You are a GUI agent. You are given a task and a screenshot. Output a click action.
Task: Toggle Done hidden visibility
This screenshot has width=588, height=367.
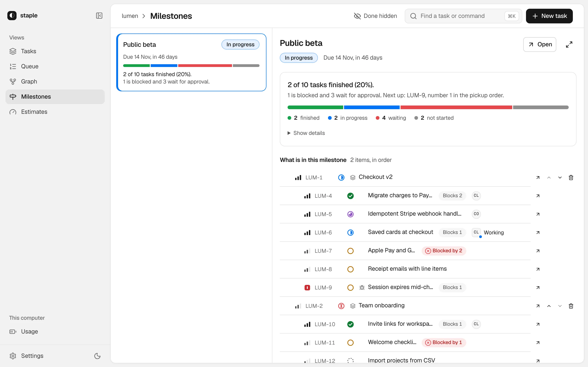375,16
